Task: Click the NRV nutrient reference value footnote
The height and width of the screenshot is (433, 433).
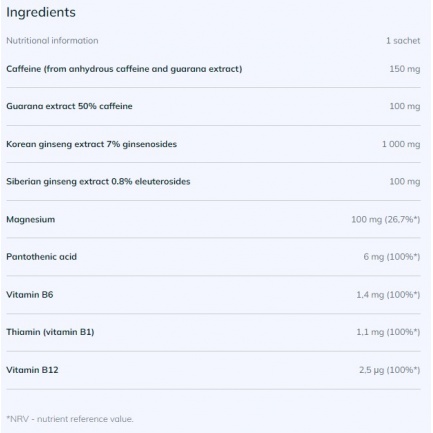Action: [70, 419]
